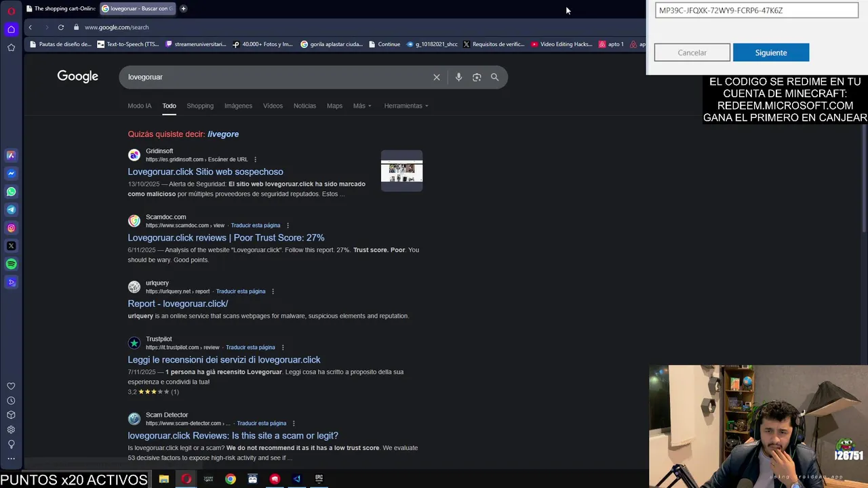Image resolution: width=868 pixels, height=488 pixels.
Task: Clear the Google search box with X
Action: (x=437, y=77)
